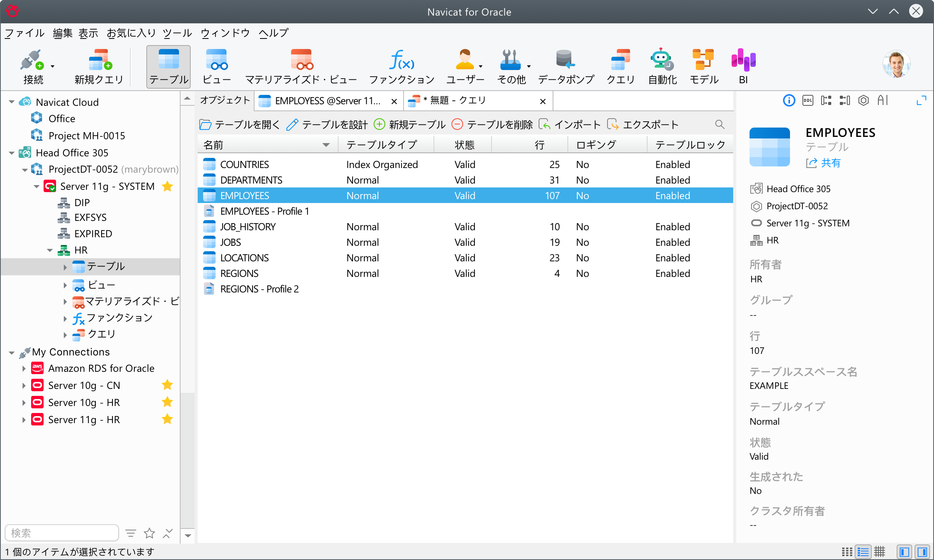Open the Function (ファンクション) toolbar icon
This screenshot has width=934, height=560.
click(x=402, y=67)
